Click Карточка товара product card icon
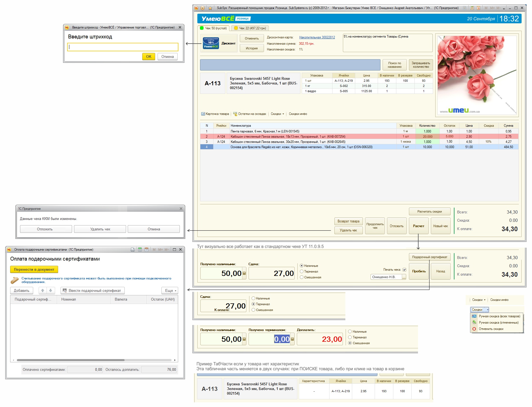 [x=203, y=114]
